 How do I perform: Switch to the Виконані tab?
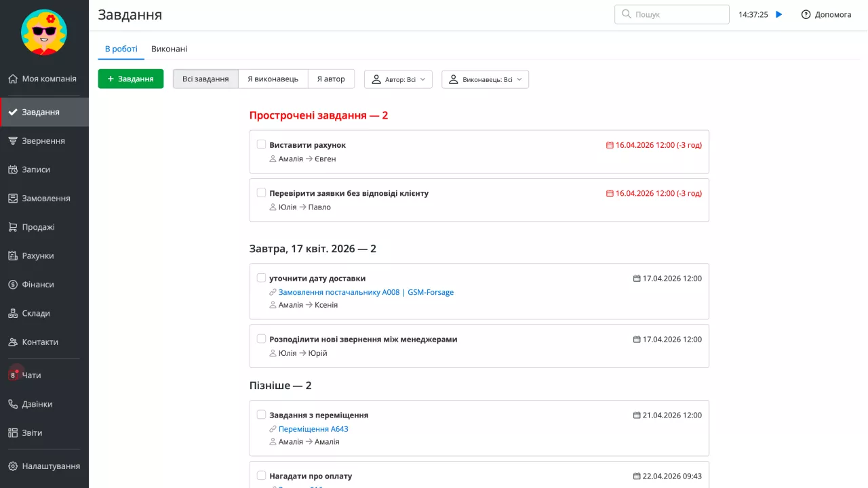click(x=169, y=49)
